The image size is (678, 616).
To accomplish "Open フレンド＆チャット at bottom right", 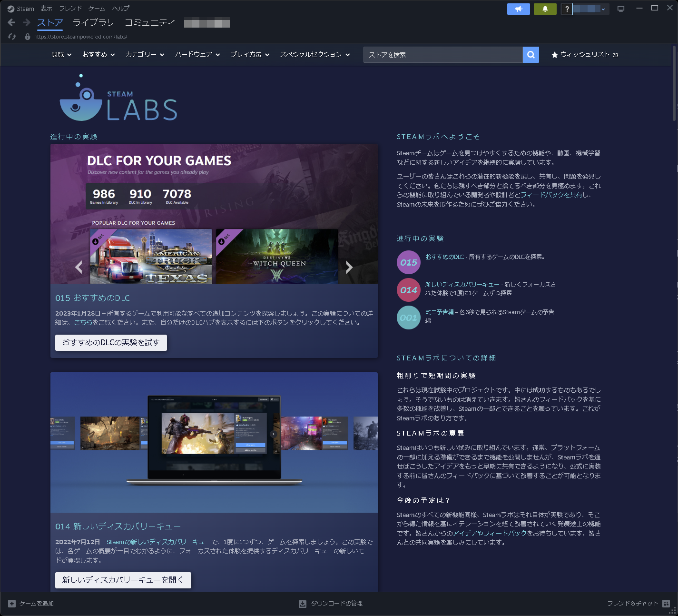I will [639, 604].
